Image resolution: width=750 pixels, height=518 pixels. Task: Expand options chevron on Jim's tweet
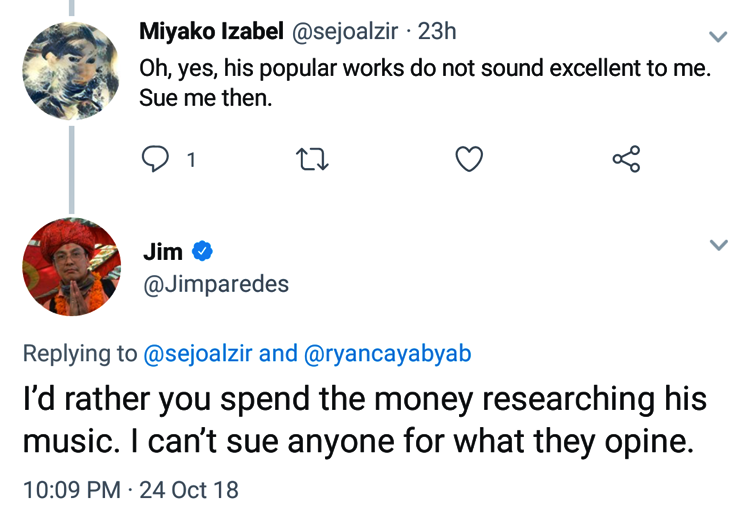coord(717,245)
